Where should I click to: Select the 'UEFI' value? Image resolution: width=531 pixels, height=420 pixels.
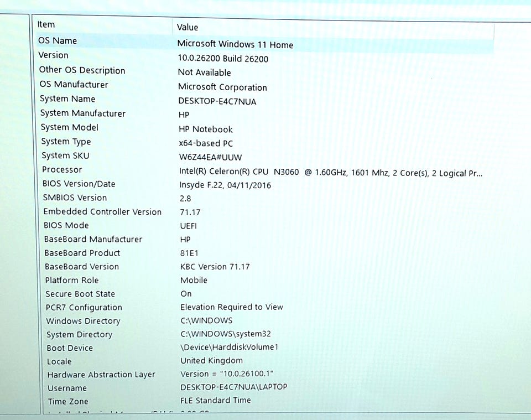pyautogui.click(x=188, y=226)
